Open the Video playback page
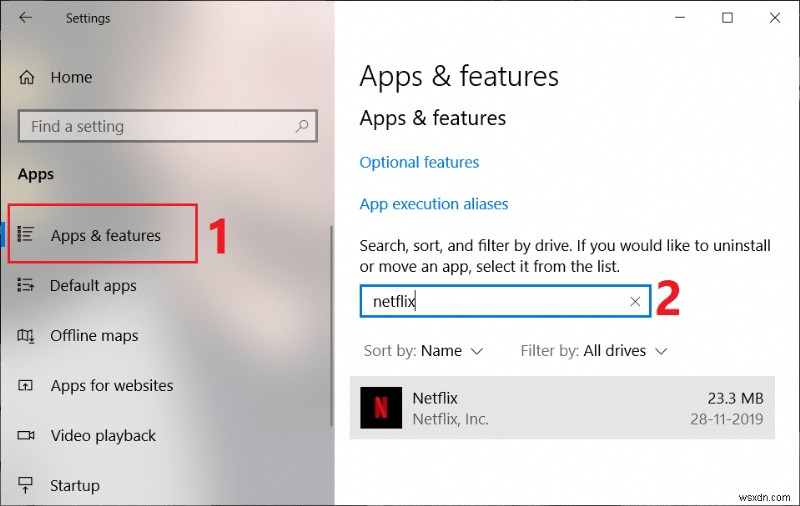 103,435
